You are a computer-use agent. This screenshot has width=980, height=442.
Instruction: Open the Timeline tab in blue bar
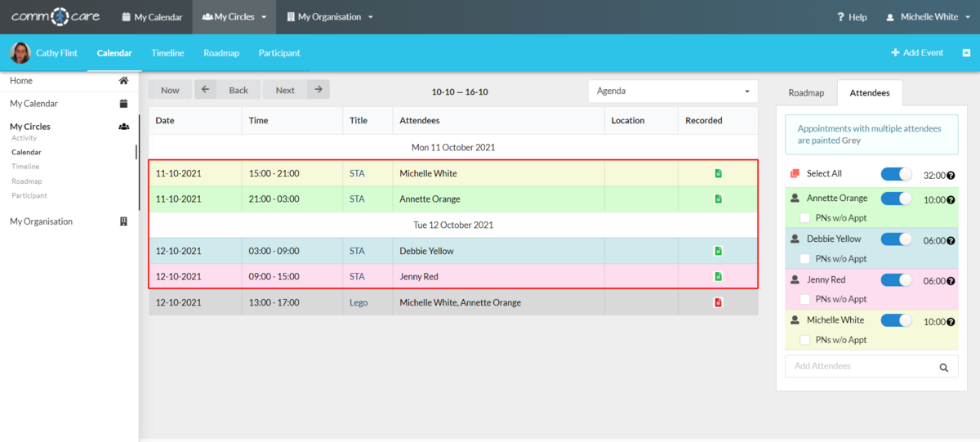167,53
